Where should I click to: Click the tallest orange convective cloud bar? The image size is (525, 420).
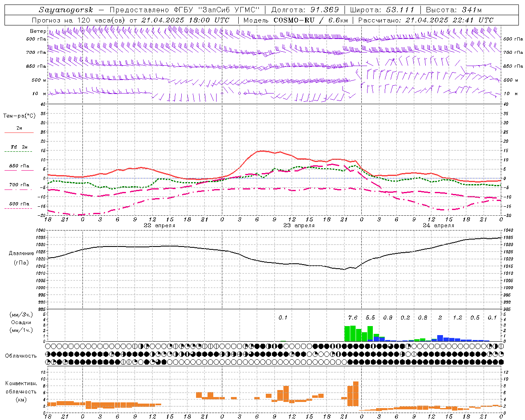click(356, 394)
